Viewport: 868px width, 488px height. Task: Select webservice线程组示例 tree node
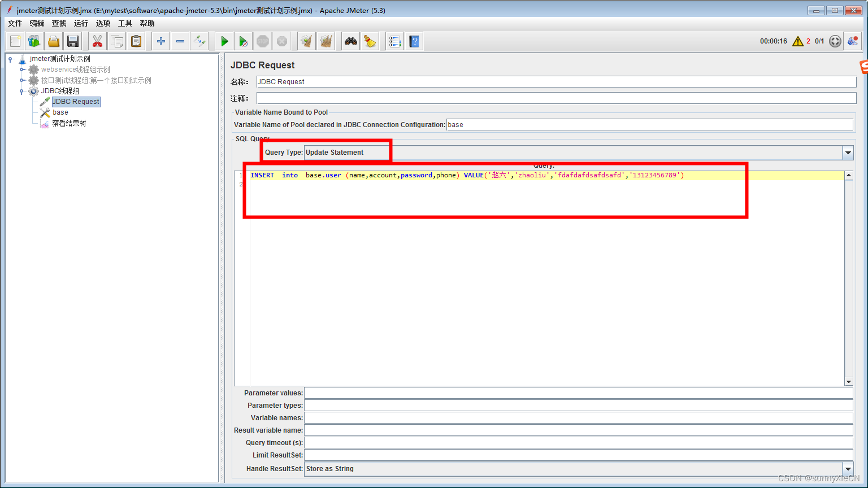[x=76, y=69]
